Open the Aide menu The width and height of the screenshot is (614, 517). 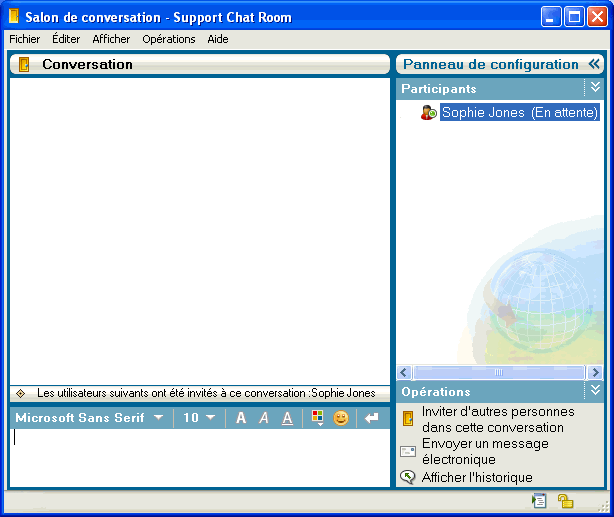tap(218, 39)
